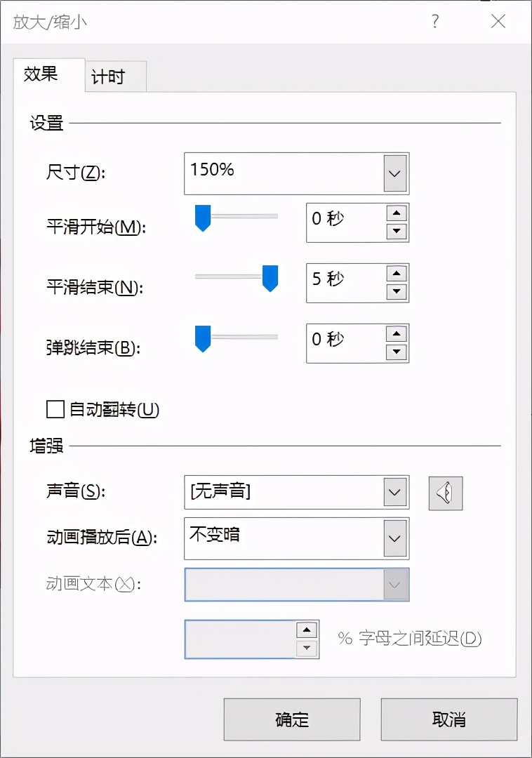Click the 平滑开始 slider handle
The height and width of the screenshot is (758, 532).
(202, 219)
